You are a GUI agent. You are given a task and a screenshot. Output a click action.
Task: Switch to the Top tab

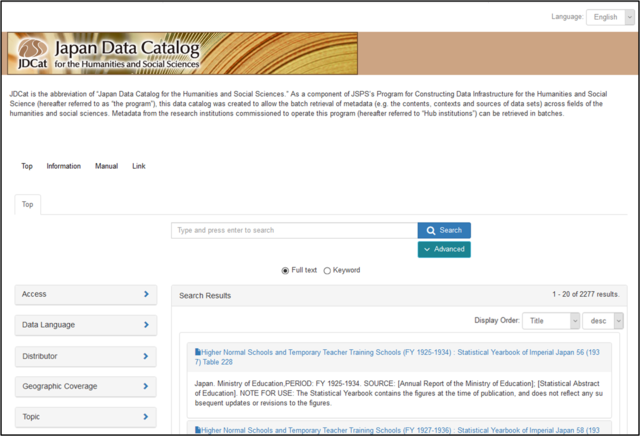tap(27, 204)
